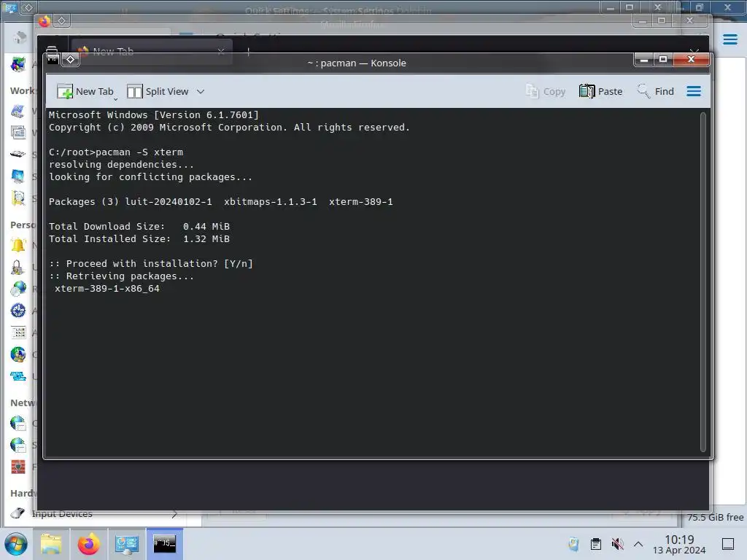Open the Firefox View icon left of tabs
The image size is (747, 560).
tap(52, 50)
